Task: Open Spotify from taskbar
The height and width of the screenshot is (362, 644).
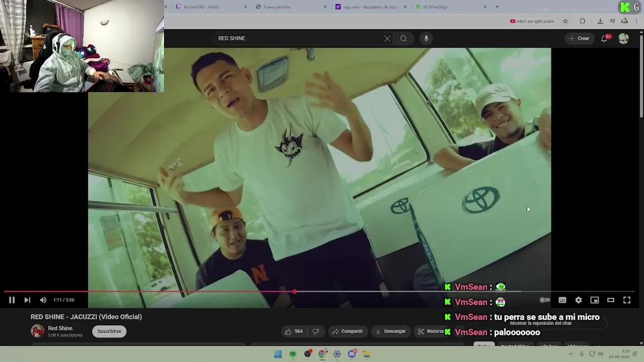Action: tap(293, 354)
